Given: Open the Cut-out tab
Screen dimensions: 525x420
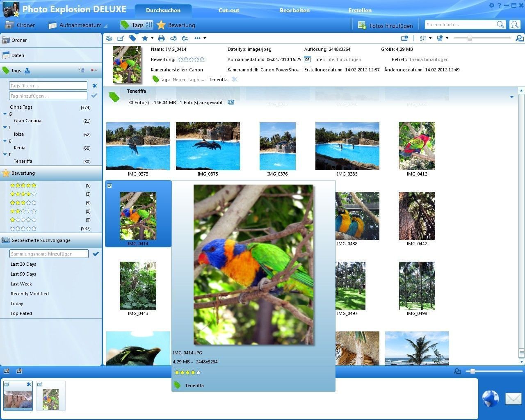Looking at the screenshot, I should [228, 10].
